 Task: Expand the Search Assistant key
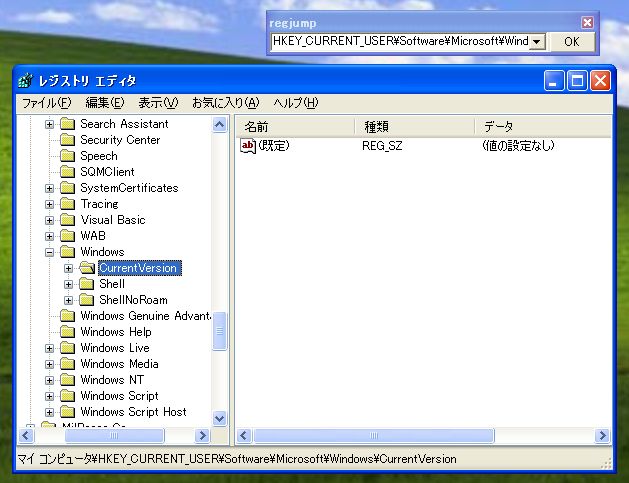[x=49, y=124]
